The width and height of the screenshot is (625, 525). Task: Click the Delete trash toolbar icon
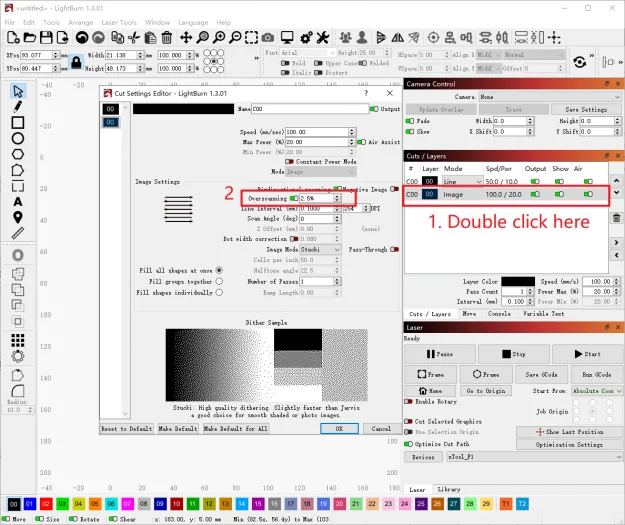click(167, 38)
